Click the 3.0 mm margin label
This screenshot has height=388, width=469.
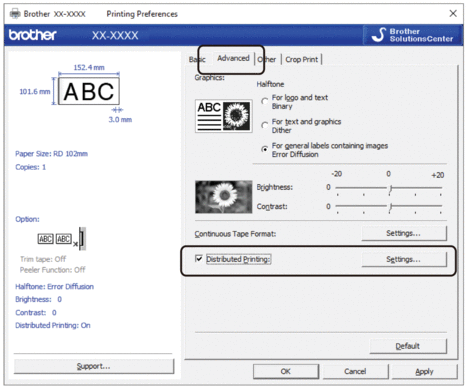coord(120,119)
